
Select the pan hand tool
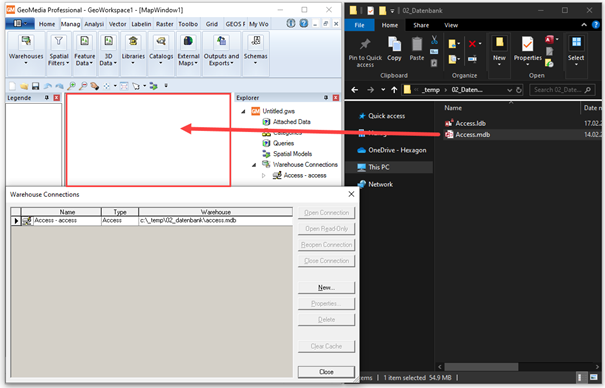tap(95, 86)
